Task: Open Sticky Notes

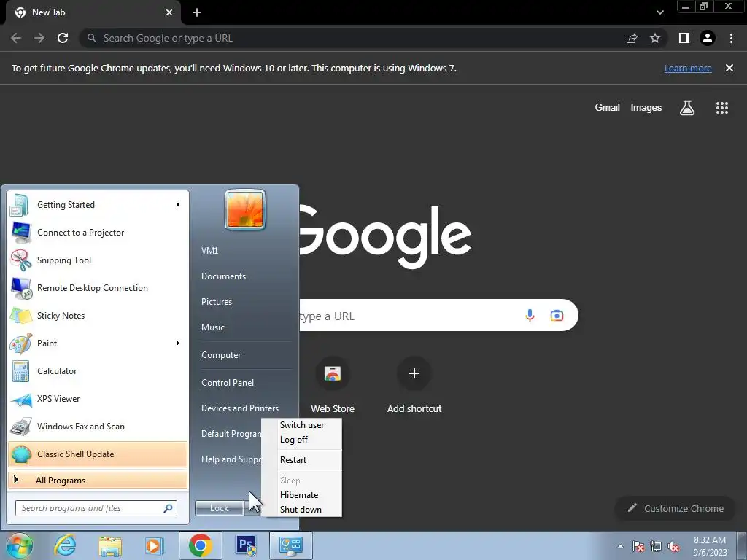Action: tap(98, 315)
